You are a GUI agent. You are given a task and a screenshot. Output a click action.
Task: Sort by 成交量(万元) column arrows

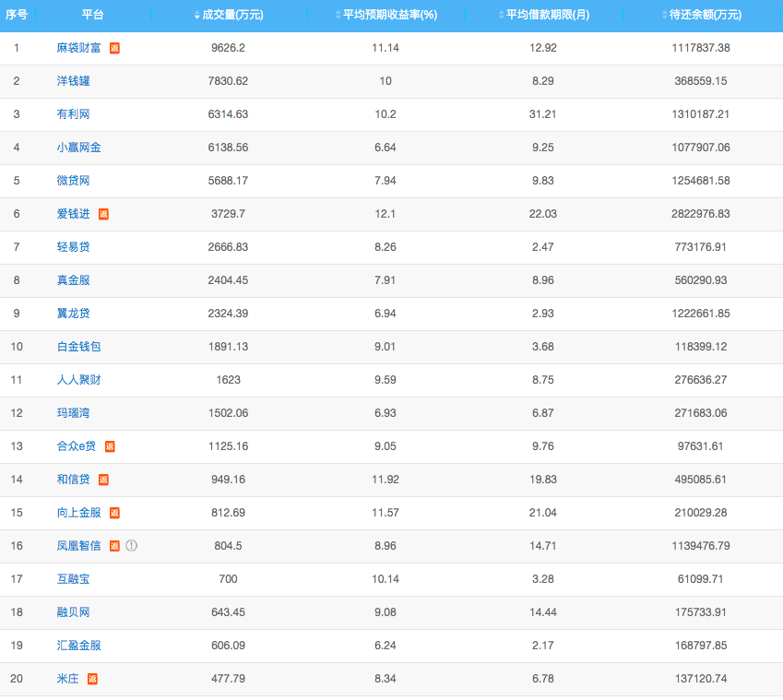(197, 16)
